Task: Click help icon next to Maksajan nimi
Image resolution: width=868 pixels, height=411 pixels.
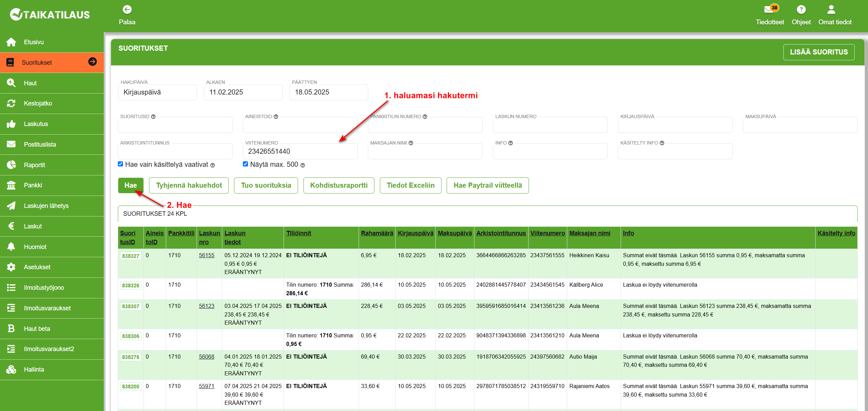Action: tap(411, 143)
